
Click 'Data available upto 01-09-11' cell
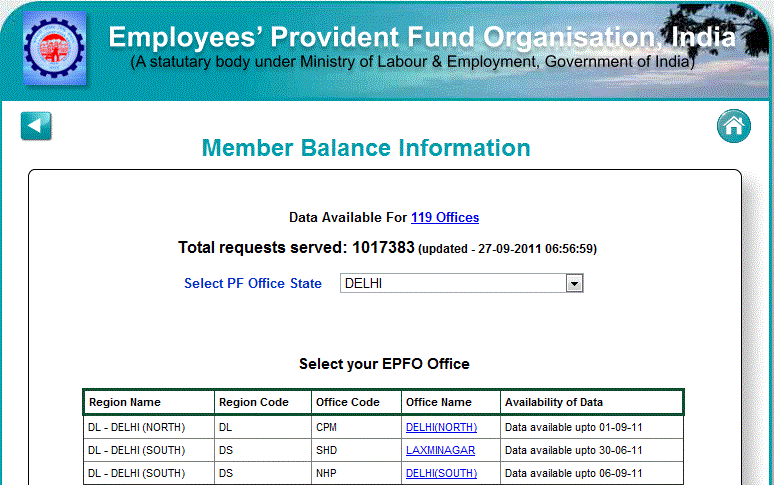592,427
